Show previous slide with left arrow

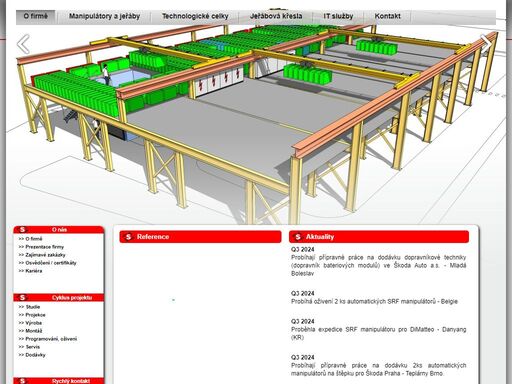coord(23,44)
